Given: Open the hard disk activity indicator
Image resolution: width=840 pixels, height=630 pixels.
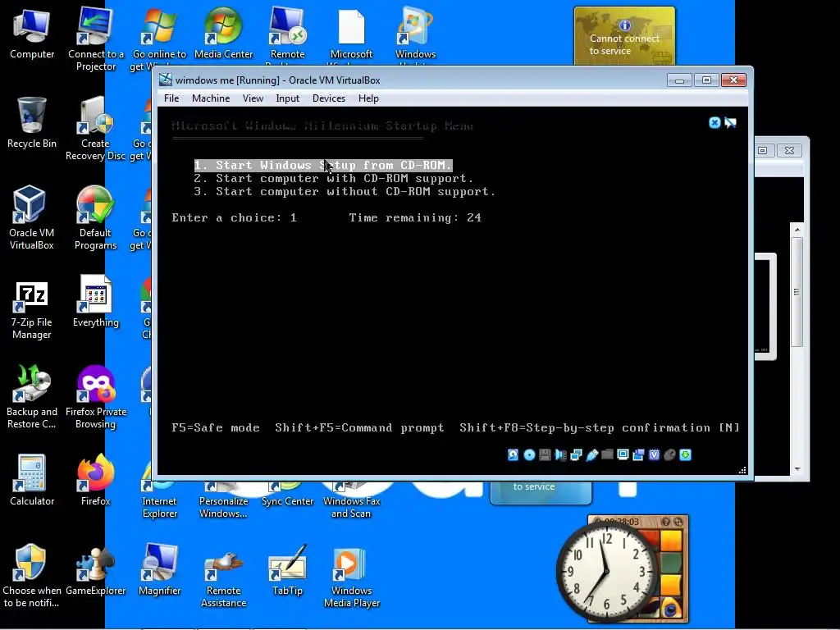Looking at the screenshot, I should (513, 454).
